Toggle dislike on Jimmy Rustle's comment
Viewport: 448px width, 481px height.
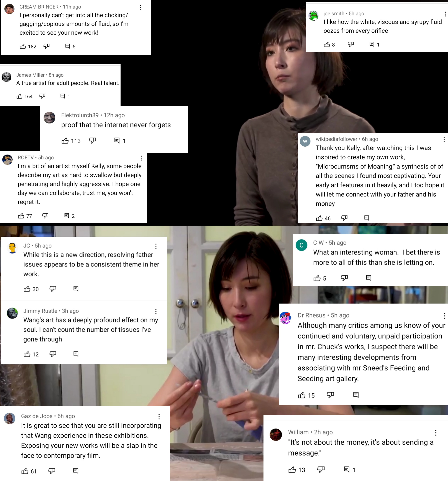(x=53, y=354)
